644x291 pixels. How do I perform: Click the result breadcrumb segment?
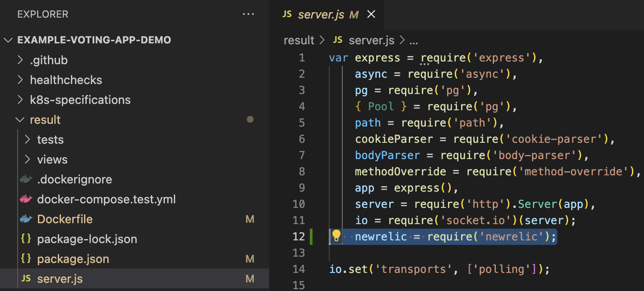point(299,40)
